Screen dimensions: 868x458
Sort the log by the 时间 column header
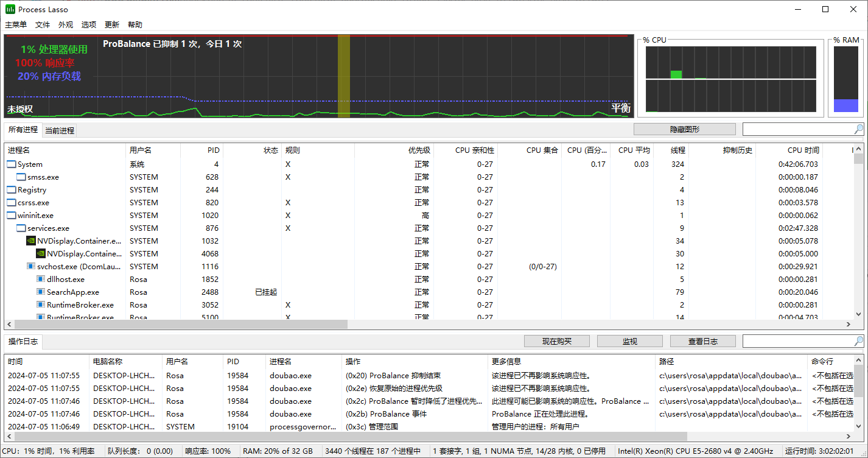[47, 362]
